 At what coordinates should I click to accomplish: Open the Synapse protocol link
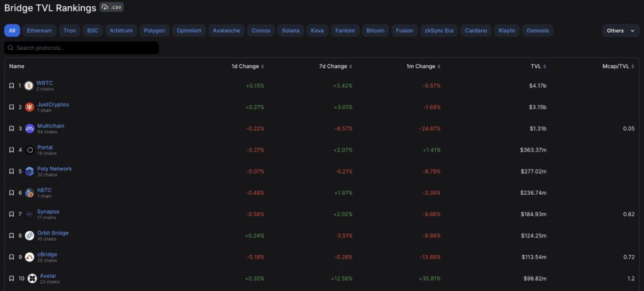point(48,211)
